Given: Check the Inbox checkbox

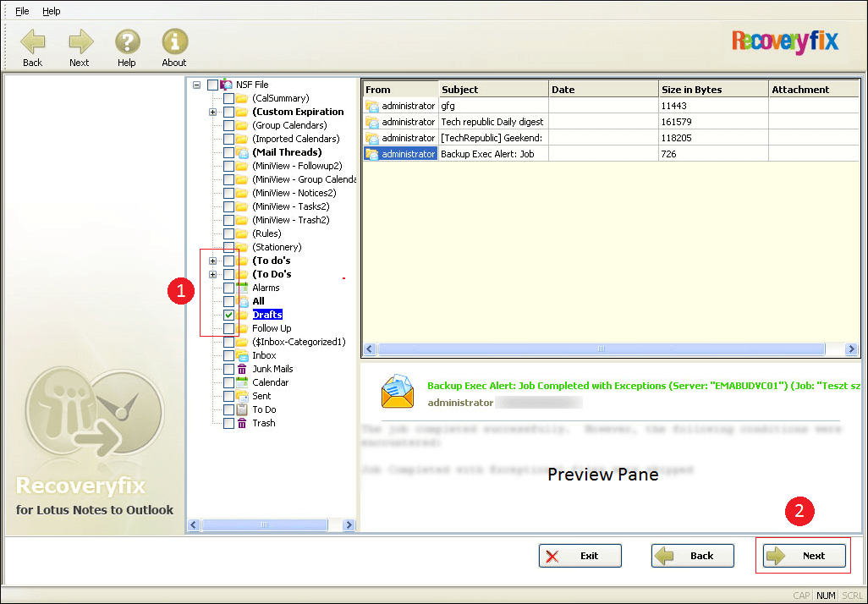Looking at the screenshot, I should [x=228, y=355].
